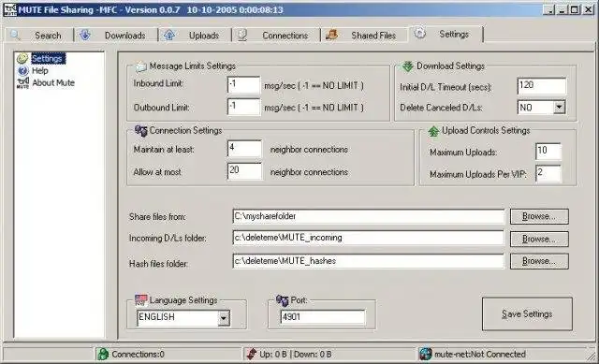Click the mute-net status icon
The width and height of the screenshot is (599, 364).
(x=425, y=354)
